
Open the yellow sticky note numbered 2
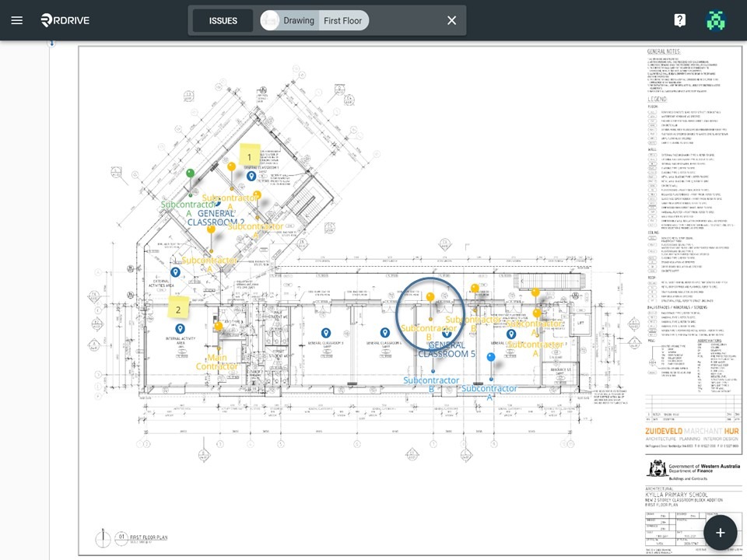click(x=178, y=308)
